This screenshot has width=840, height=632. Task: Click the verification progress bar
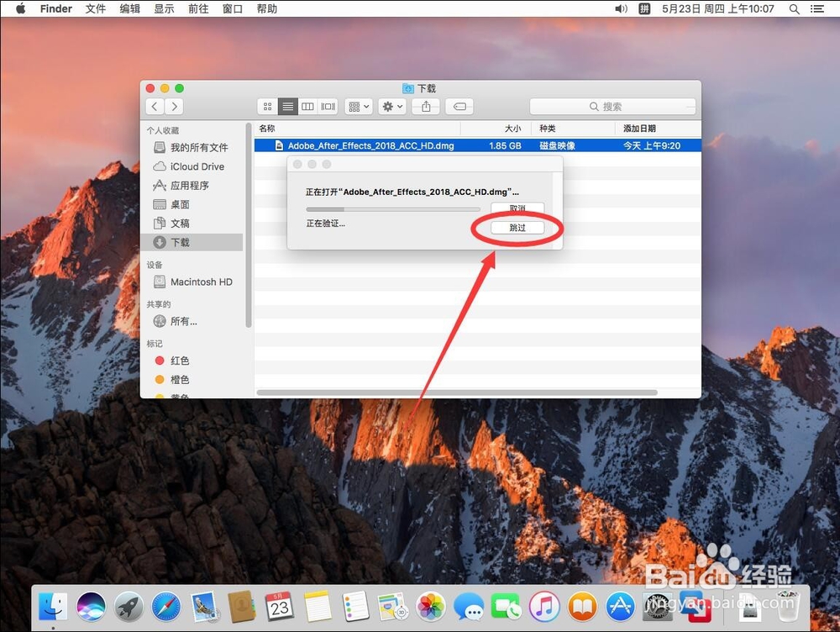[393, 209]
